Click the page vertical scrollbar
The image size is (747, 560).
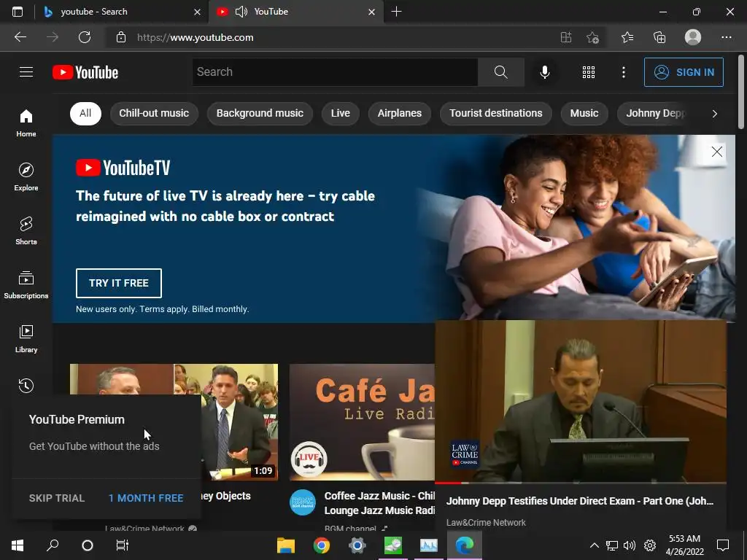[741, 93]
